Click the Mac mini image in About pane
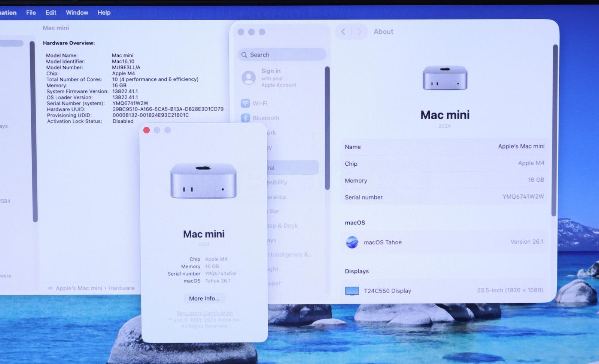 (x=445, y=78)
